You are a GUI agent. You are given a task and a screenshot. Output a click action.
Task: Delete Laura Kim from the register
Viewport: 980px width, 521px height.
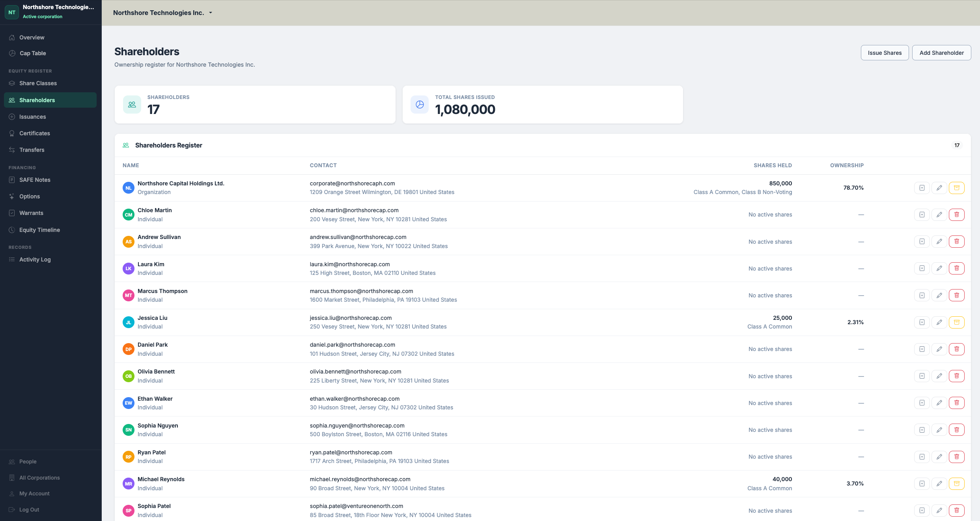[x=957, y=268]
